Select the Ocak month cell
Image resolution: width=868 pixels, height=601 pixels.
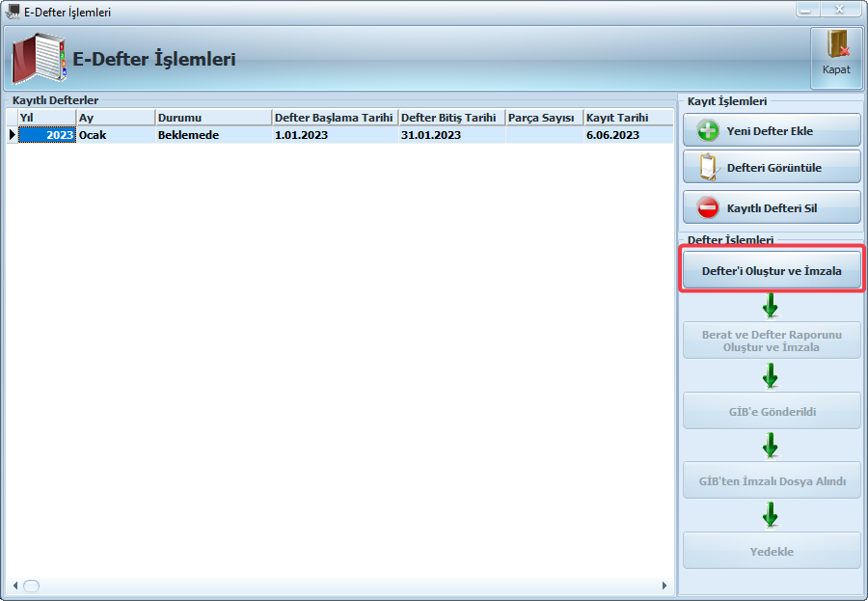(x=116, y=135)
